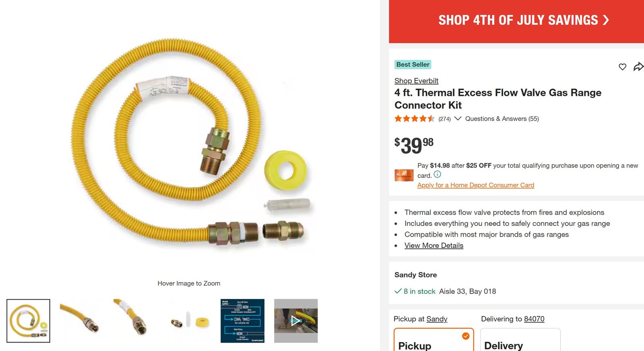644x351 pixels.
Task: Open Questions & Answers (55)
Action: 502,119
